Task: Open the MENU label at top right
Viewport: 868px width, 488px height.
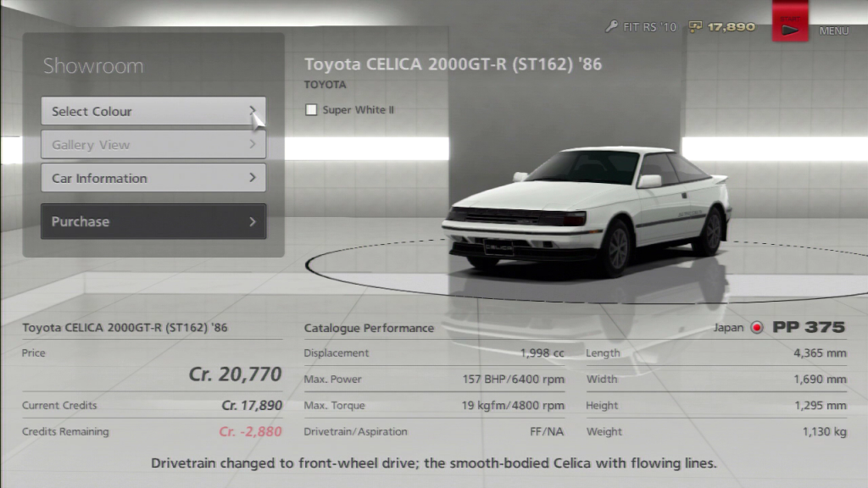Action: pyautogui.click(x=834, y=31)
